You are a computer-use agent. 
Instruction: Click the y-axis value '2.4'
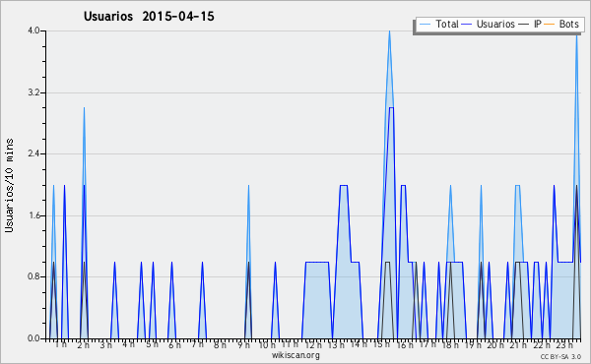[x=33, y=153]
